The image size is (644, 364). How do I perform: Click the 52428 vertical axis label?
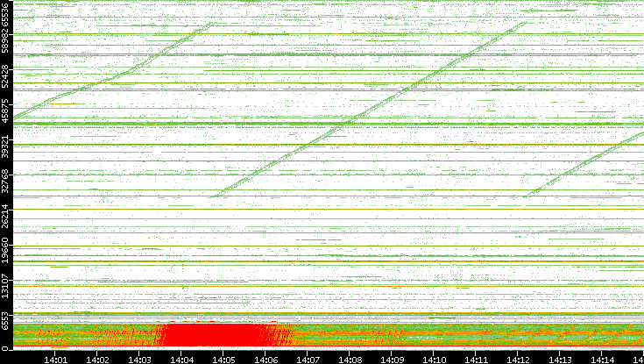pos(6,77)
